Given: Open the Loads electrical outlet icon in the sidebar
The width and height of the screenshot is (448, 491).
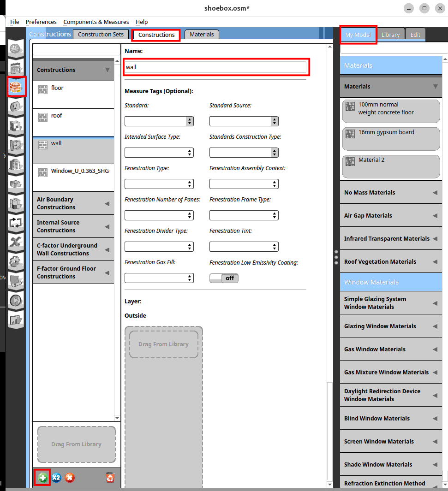Looking at the screenshot, I should (x=17, y=106).
